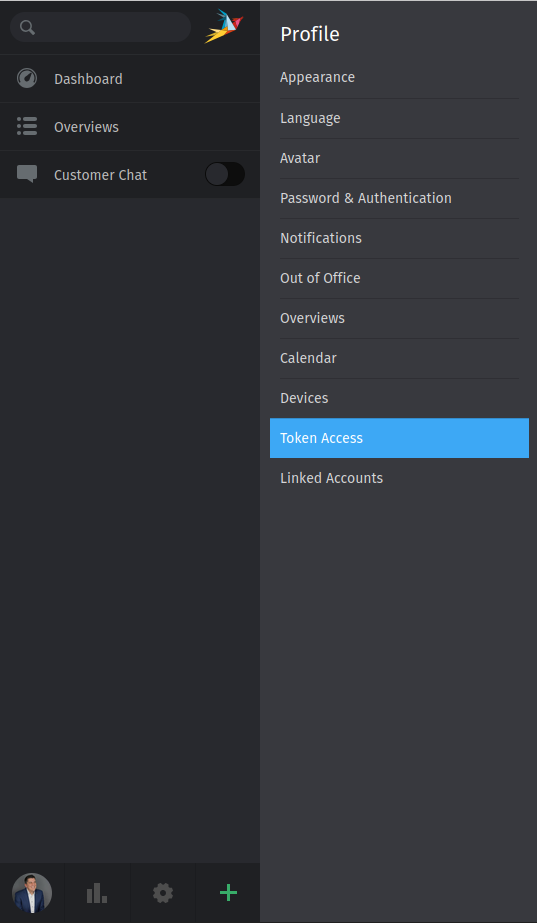Click the green plus new icon
Viewport: 537px width, 923px height.
coord(228,893)
